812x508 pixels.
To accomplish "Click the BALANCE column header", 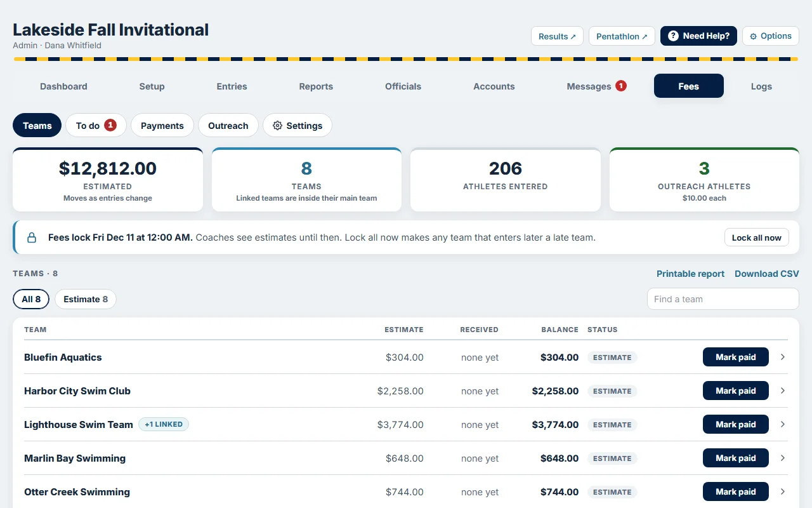I will (560, 330).
